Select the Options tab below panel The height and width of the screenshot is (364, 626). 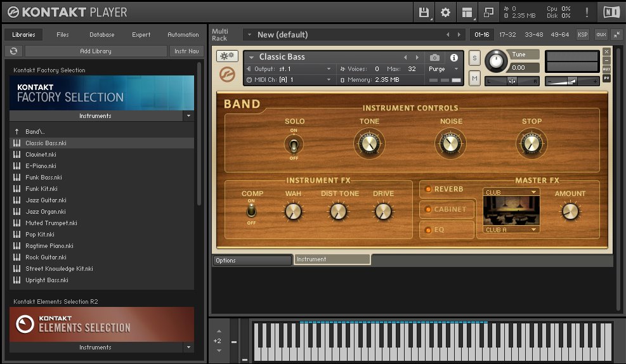coord(252,261)
